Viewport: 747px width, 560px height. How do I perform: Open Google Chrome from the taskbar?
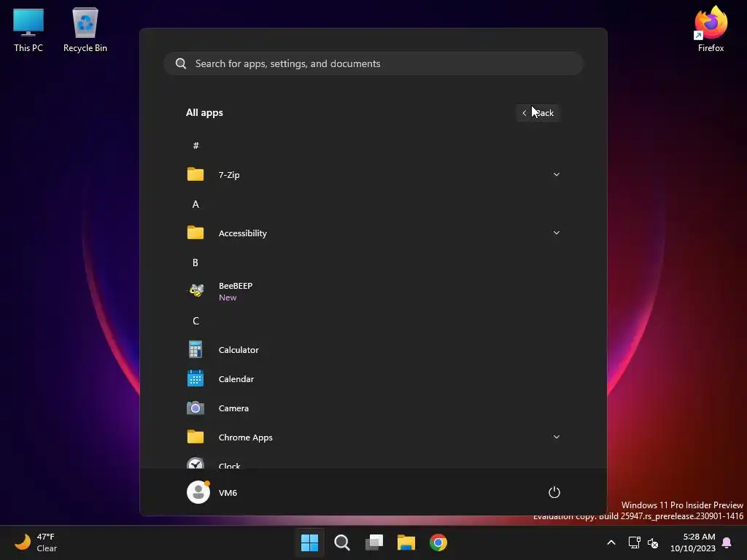[x=438, y=542]
